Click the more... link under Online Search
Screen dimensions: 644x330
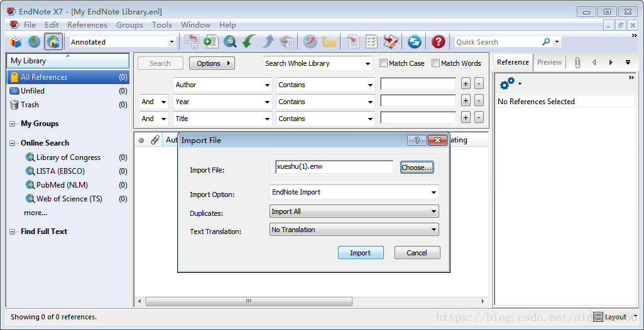tap(36, 213)
